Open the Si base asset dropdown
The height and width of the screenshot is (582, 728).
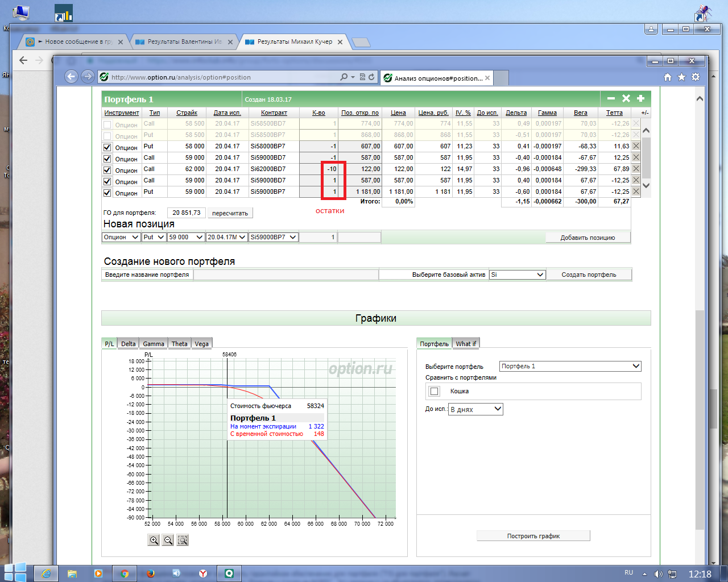[517, 275]
